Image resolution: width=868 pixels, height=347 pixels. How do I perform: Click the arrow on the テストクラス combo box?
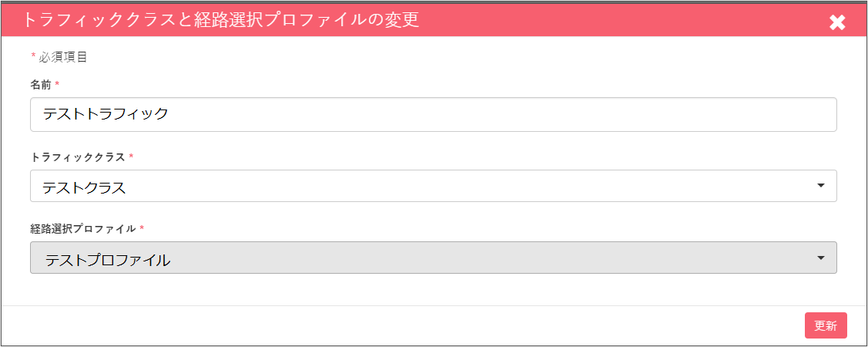click(x=821, y=186)
